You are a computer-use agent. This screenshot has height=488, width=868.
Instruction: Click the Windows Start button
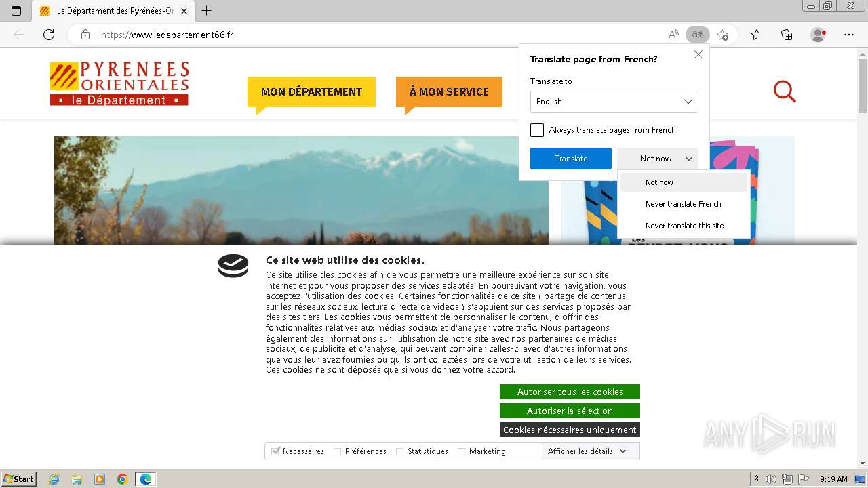tap(19, 479)
